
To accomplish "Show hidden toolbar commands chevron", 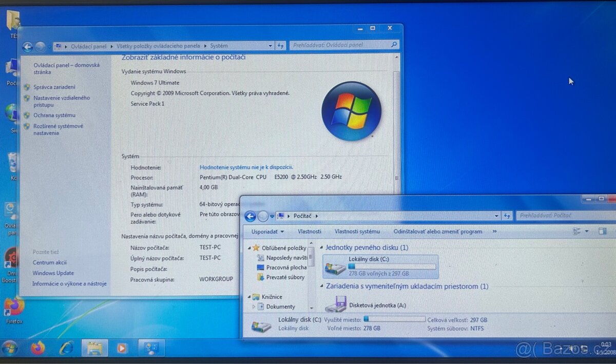I will (x=494, y=232).
